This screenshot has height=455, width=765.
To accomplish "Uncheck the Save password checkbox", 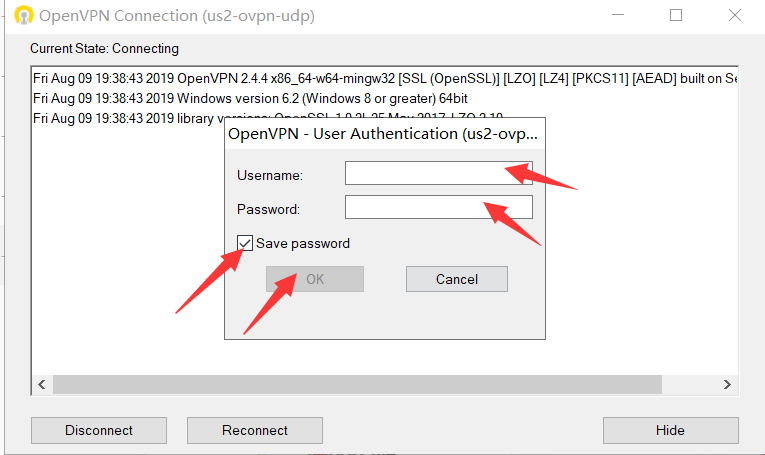I will [x=245, y=243].
